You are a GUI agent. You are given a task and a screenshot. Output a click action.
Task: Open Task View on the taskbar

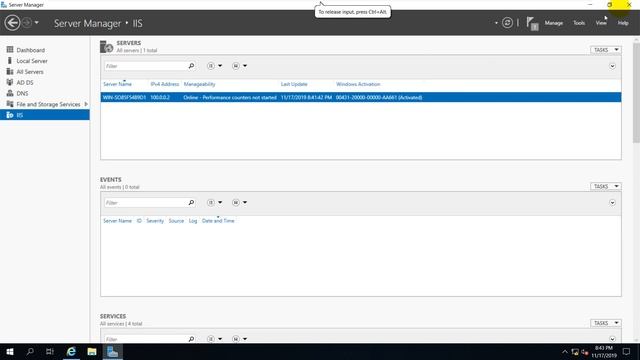click(50, 351)
